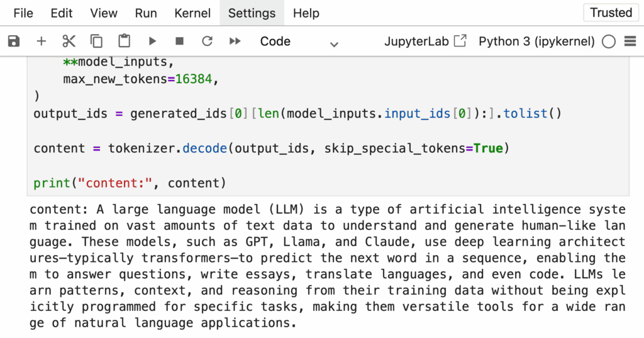Insert a new cell with the plus icon
Image resolution: width=644 pixels, height=338 pixels.
tap(41, 41)
